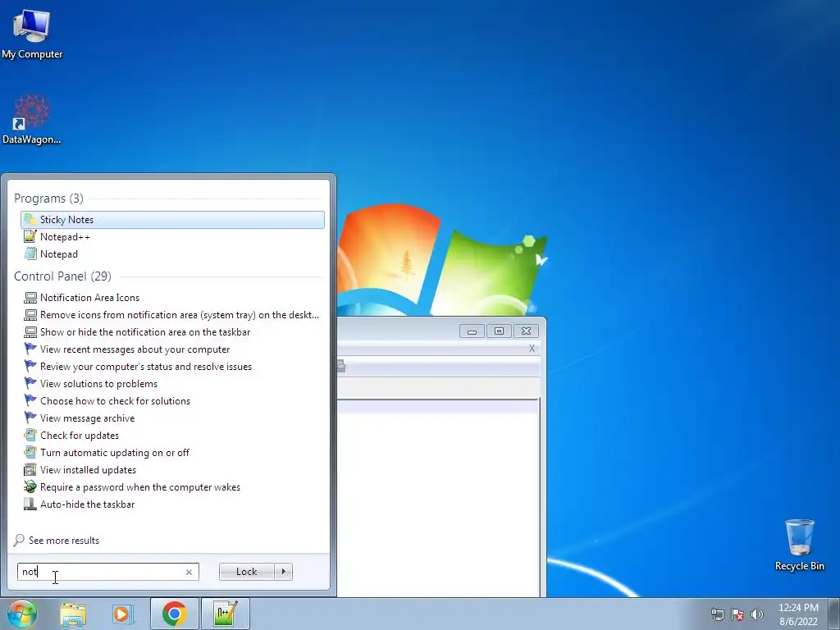Screen dimensions: 840x630
Task: Open the clock showing 12:24 PM
Action: click(x=798, y=614)
